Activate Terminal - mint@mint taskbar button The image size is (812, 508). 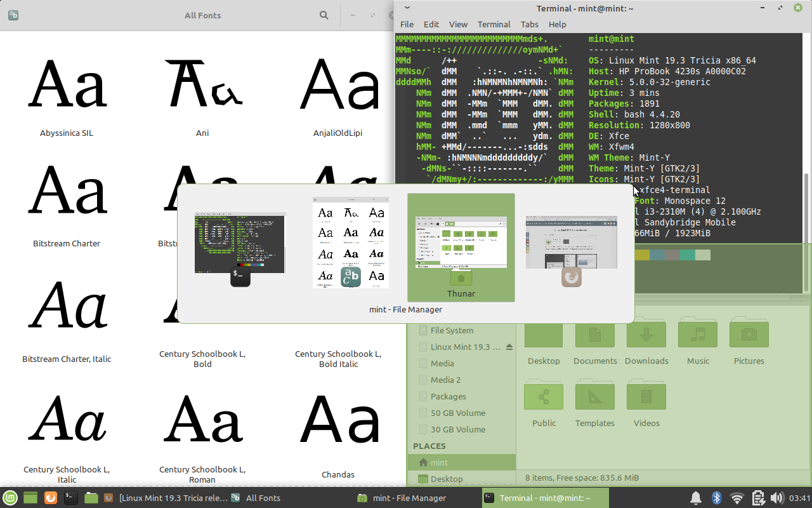[544, 498]
